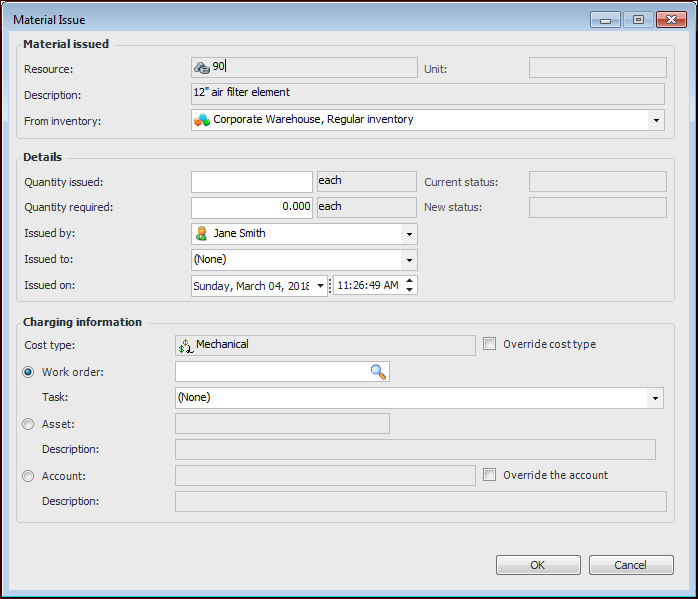
Task: Expand the From inventory dropdown
Action: point(656,120)
